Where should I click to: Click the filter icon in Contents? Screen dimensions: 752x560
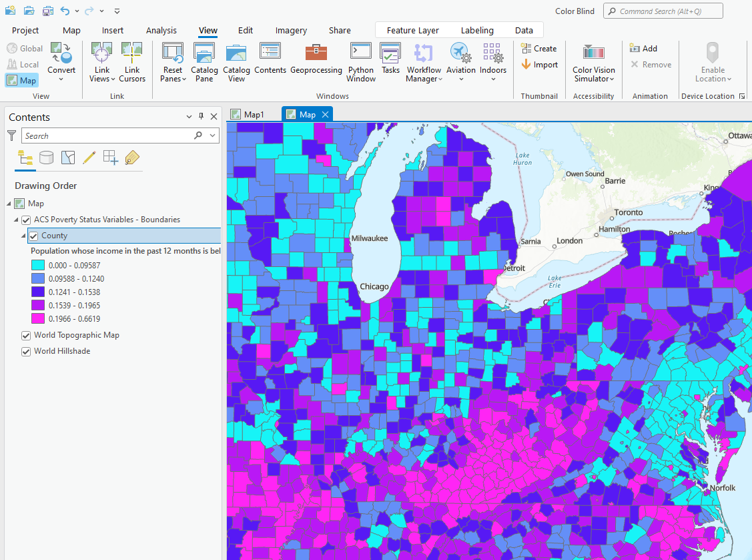click(11, 135)
